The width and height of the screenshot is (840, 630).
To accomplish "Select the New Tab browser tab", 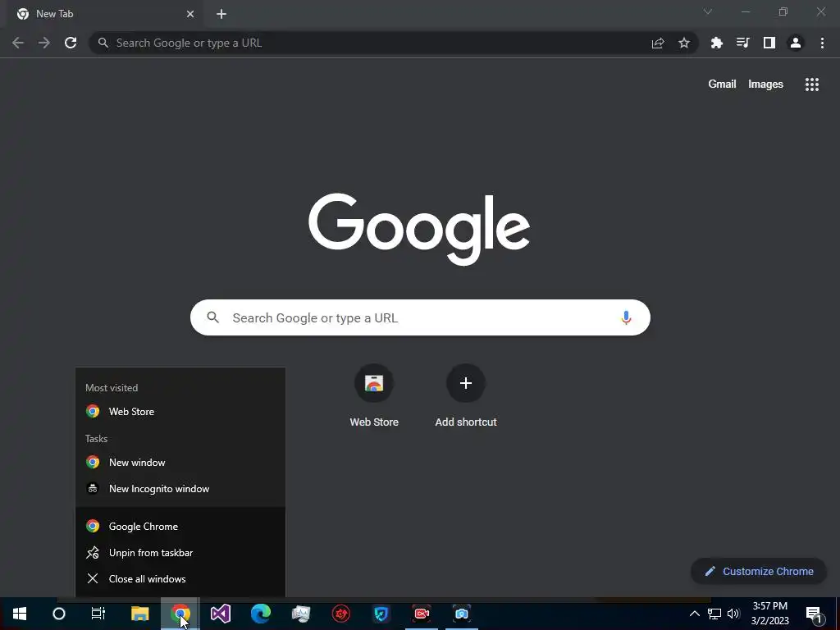I will click(105, 14).
